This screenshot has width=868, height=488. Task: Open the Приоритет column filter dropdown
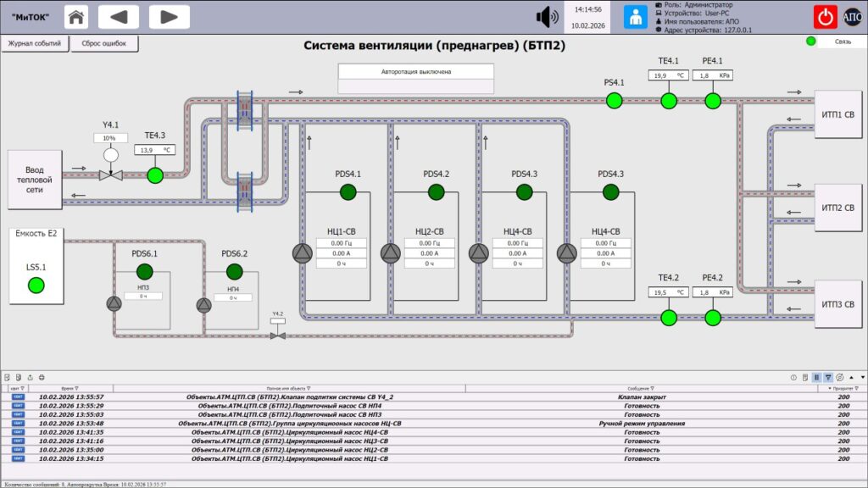point(856,388)
